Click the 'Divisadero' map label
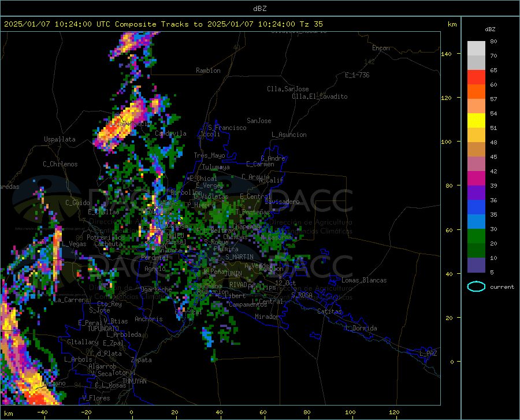Viewport: 520px width, 420px height. (x=282, y=202)
